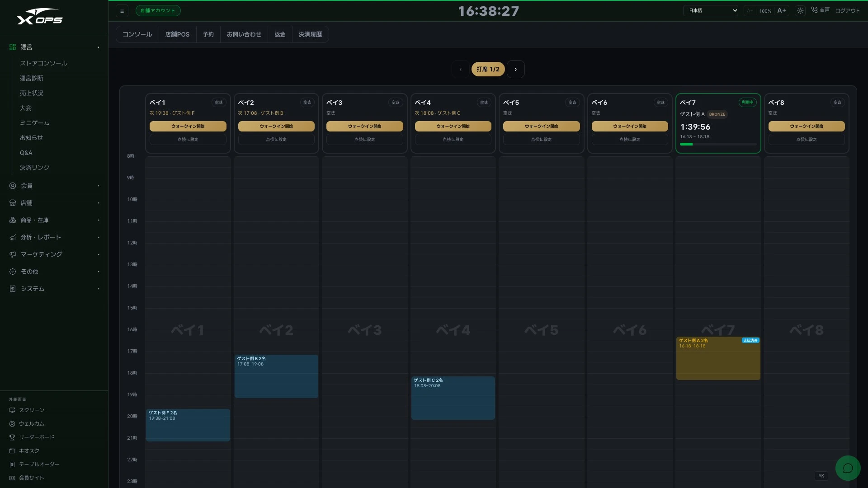Open the ストアコンソール sidebar item

point(43,63)
